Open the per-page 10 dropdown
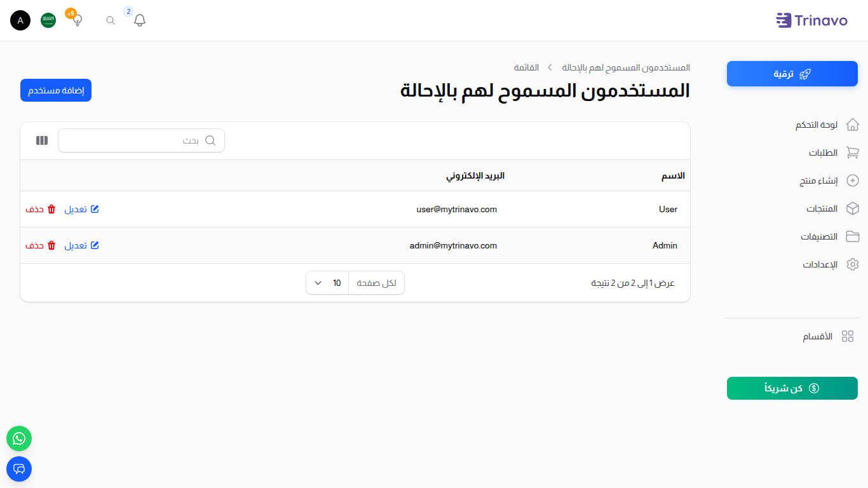868x488 pixels. (x=327, y=283)
